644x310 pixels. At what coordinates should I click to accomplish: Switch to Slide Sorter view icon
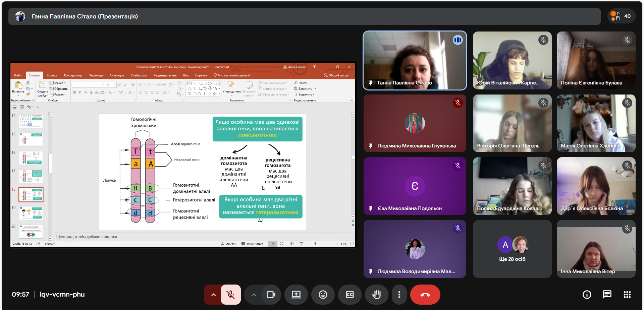282,244
